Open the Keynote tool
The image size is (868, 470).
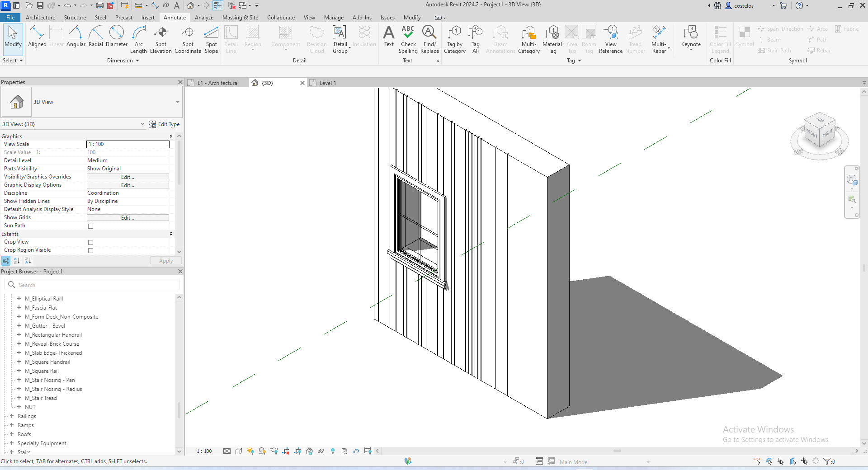(x=691, y=38)
